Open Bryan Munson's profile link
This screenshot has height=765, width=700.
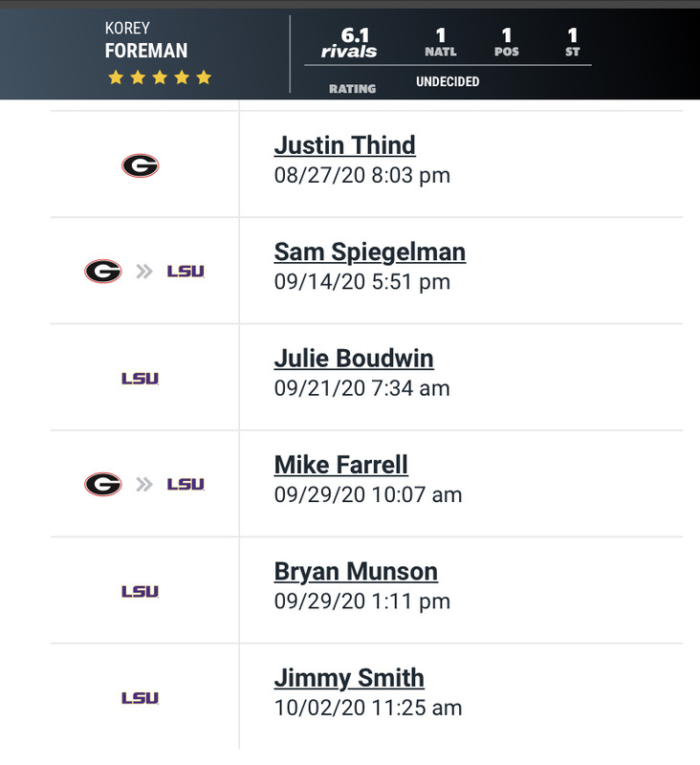(356, 572)
